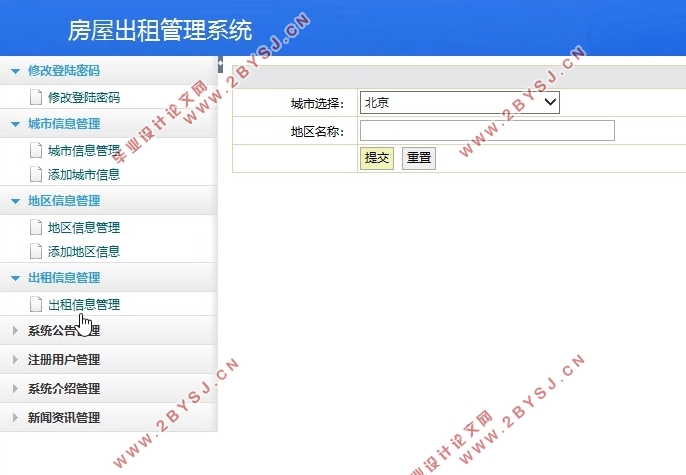Click the 重置 reset button
This screenshot has height=475, width=686.
419,158
